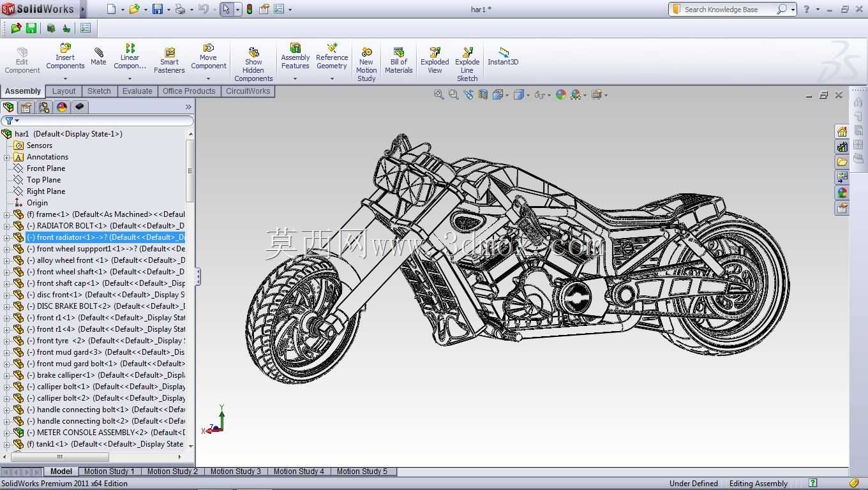The width and height of the screenshot is (868, 490).
Task: Switch to the Layout tab
Action: [x=64, y=91]
